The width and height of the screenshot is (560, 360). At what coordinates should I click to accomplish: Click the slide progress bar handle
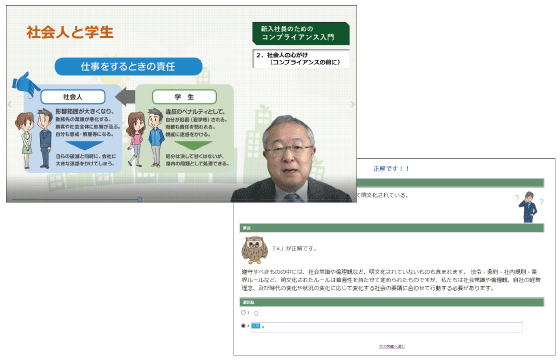(140, 199)
